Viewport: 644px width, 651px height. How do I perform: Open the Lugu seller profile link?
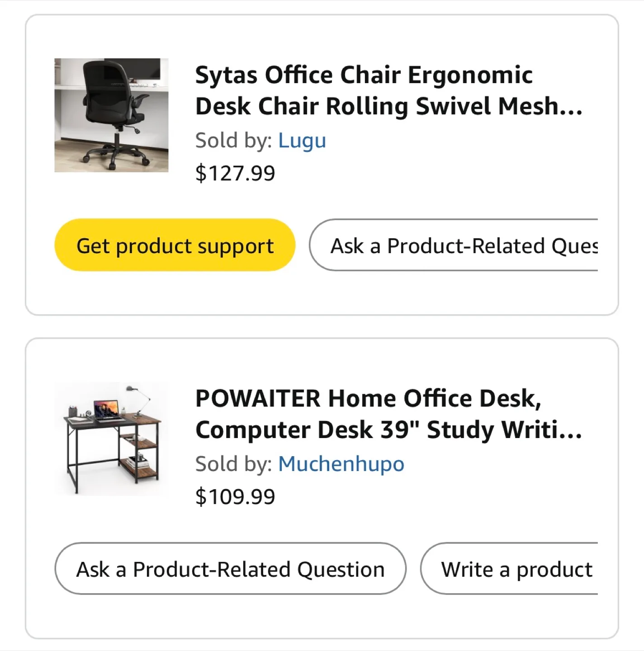302,141
